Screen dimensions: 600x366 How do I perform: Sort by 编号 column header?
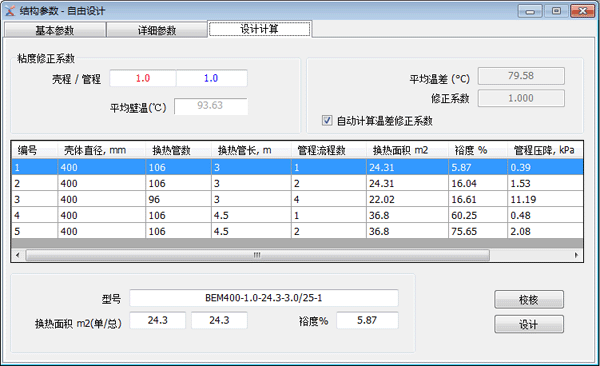point(34,150)
